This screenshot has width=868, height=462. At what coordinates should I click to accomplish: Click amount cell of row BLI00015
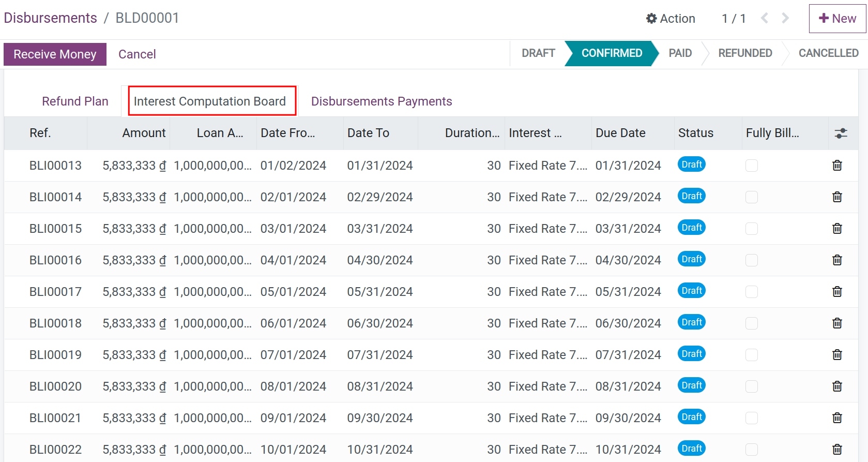pos(134,229)
